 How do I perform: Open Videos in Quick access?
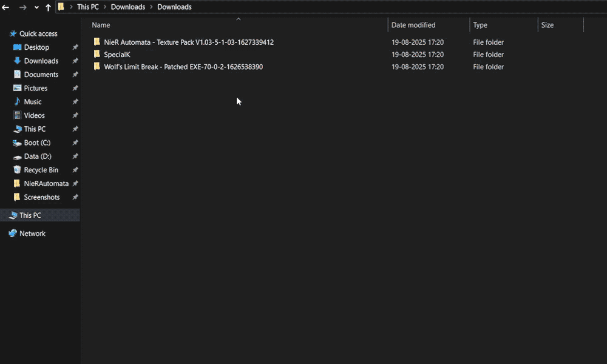(x=34, y=115)
